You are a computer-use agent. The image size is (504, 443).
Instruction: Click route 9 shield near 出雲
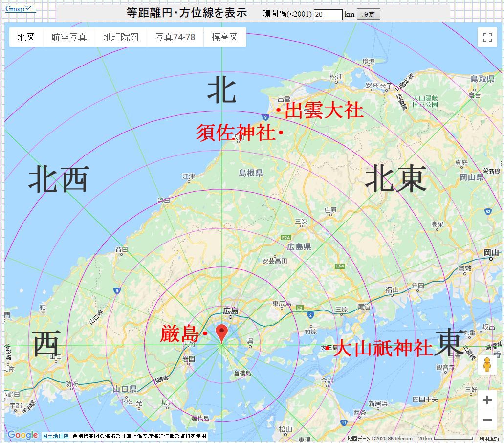pos(265,117)
